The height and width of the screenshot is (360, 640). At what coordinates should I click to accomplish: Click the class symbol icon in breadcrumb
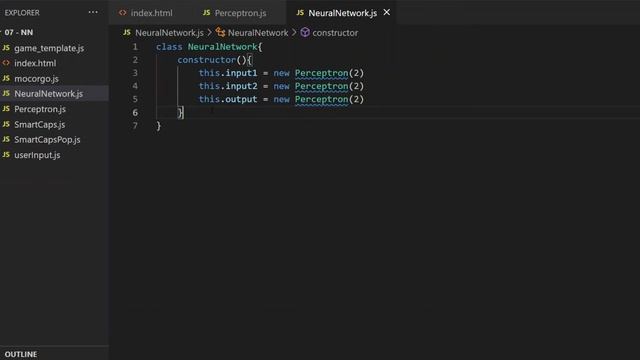(x=220, y=32)
